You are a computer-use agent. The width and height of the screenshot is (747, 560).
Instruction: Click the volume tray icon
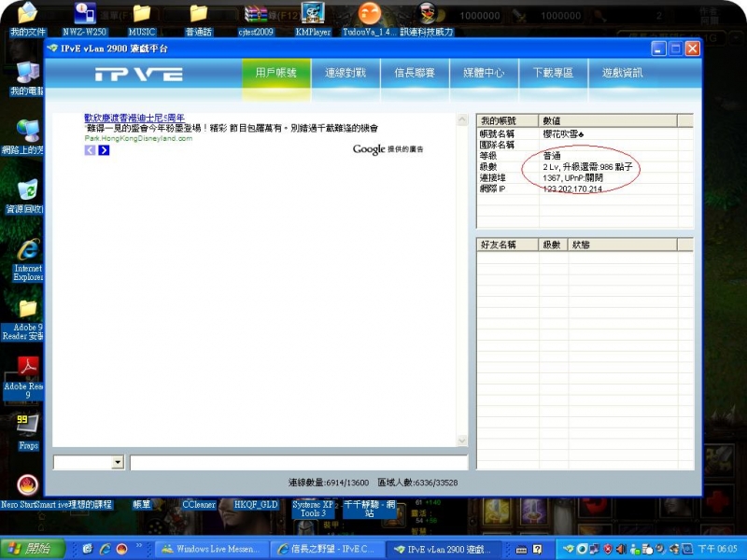tap(622, 549)
